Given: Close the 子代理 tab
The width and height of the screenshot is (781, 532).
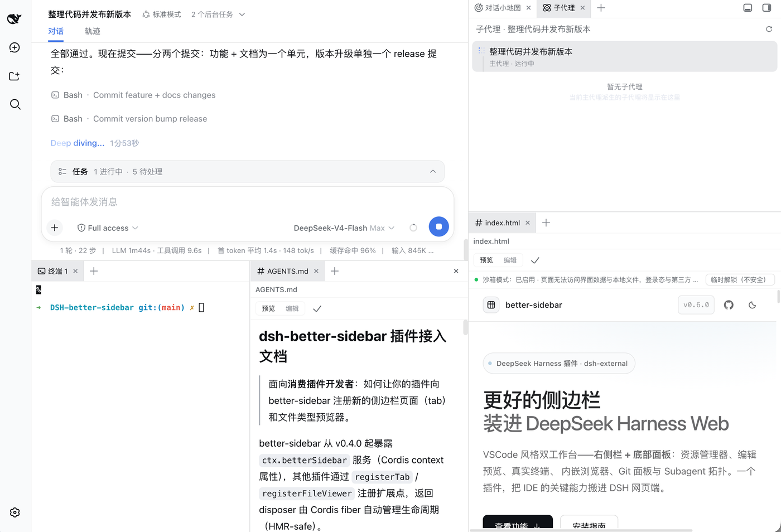Looking at the screenshot, I should pyautogui.click(x=582, y=8).
